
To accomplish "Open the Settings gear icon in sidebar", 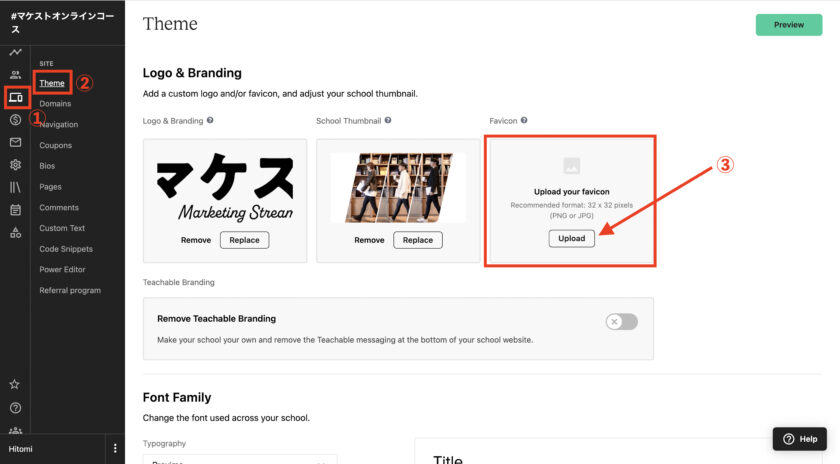I will [x=16, y=164].
